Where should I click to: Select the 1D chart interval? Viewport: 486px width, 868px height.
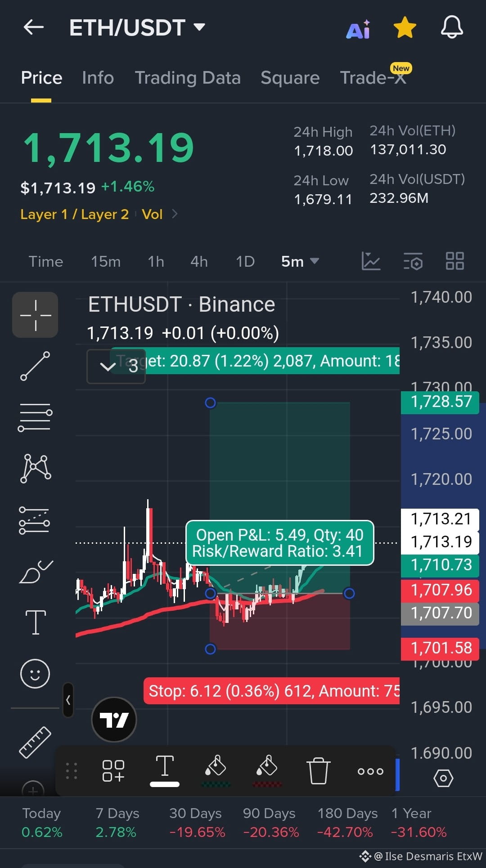[245, 261]
